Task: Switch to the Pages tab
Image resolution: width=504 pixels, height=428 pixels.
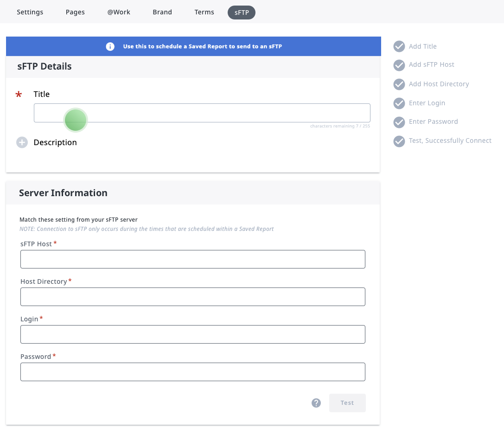Action: click(x=75, y=12)
